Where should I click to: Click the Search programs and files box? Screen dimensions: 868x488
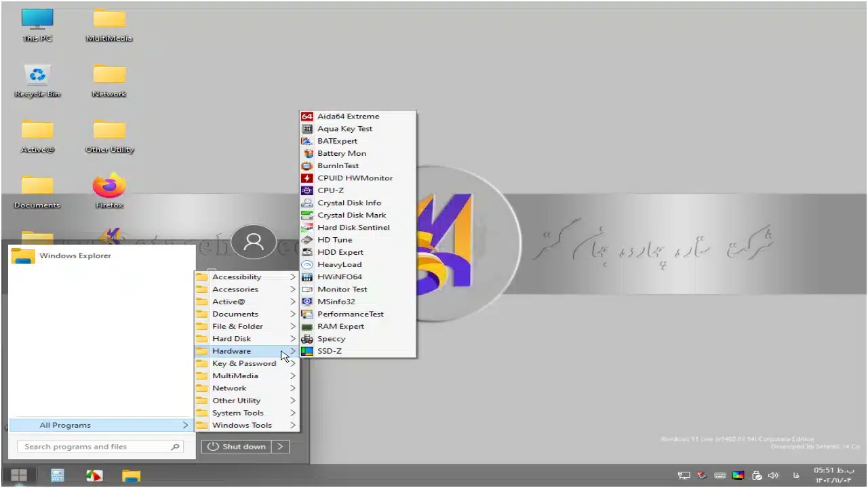(x=95, y=447)
